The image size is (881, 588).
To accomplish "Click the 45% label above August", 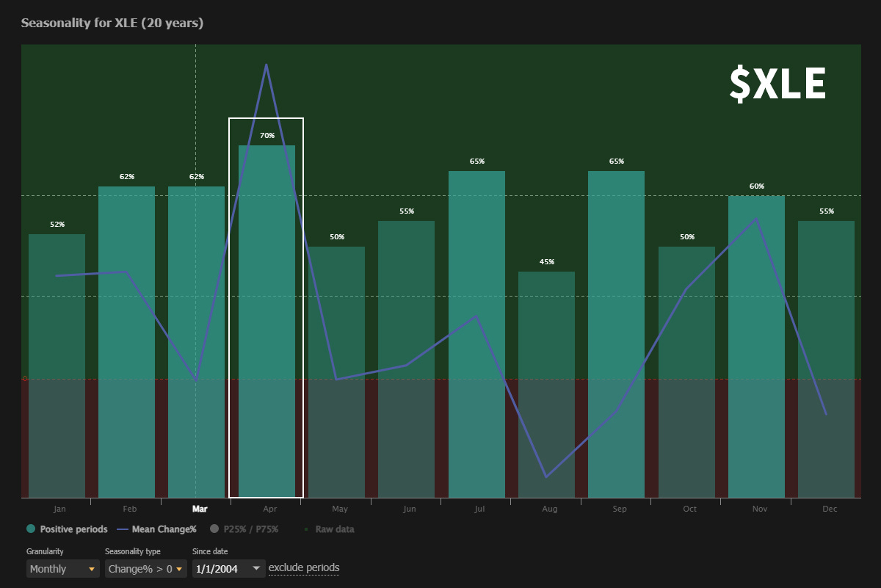I will click(547, 262).
